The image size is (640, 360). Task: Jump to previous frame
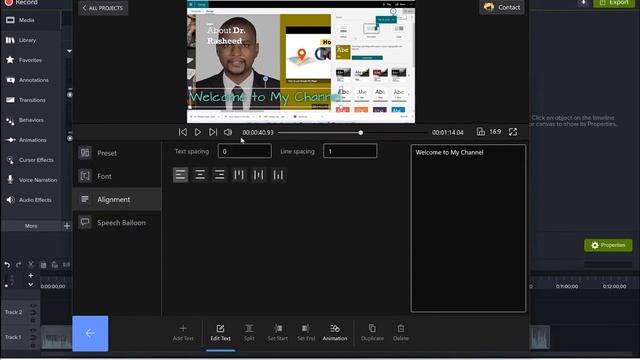182,132
